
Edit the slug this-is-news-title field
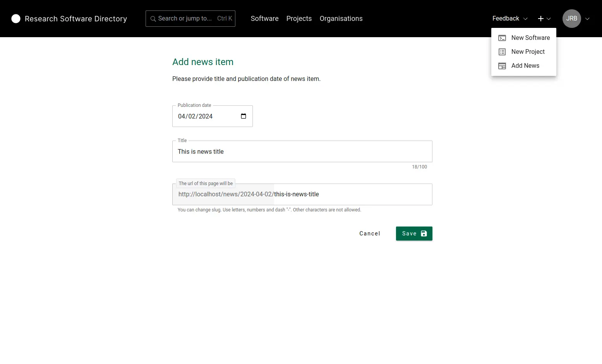(348, 194)
